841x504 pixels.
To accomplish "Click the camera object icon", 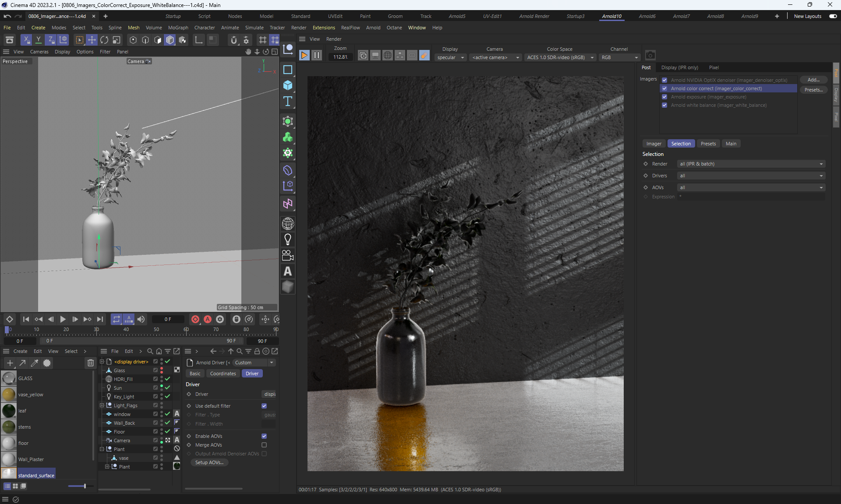I will 288,255.
